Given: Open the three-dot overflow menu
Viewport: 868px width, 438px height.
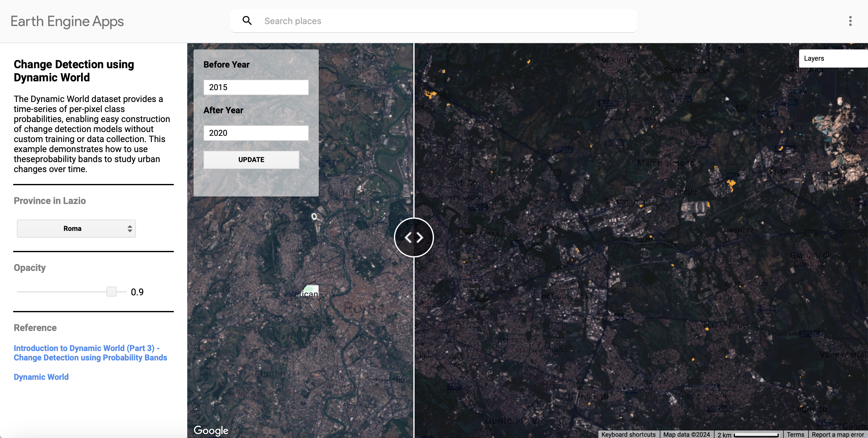Looking at the screenshot, I should click(850, 21).
